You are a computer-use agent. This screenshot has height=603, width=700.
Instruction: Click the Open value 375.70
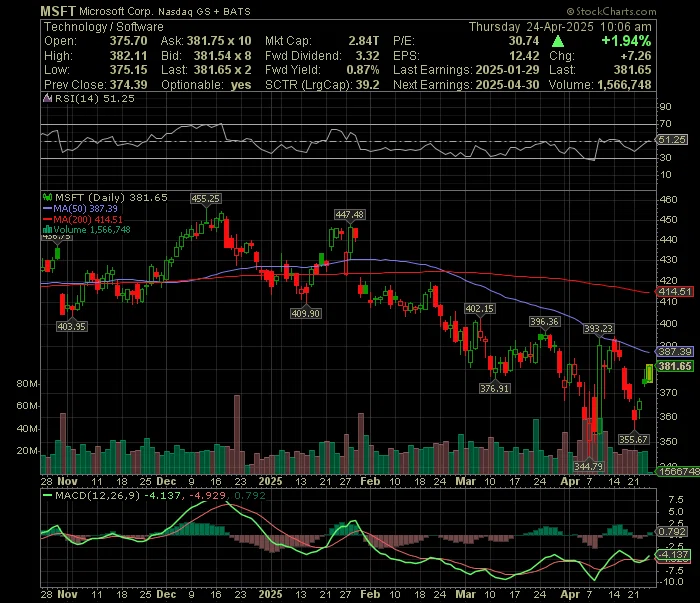(x=129, y=41)
